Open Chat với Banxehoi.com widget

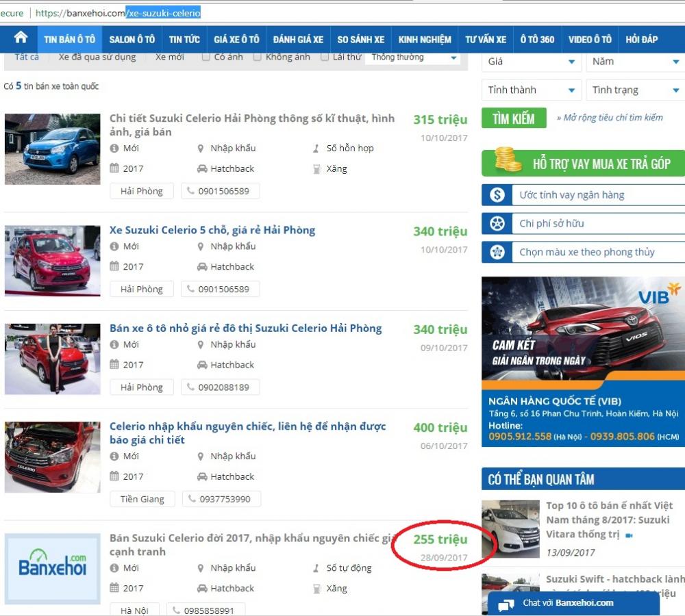pos(573,604)
